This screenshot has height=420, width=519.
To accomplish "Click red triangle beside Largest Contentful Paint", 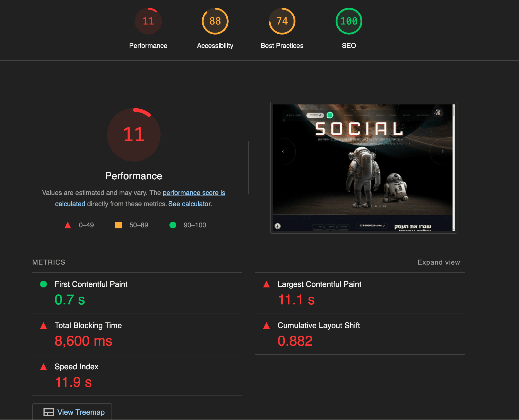I will click(266, 284).
